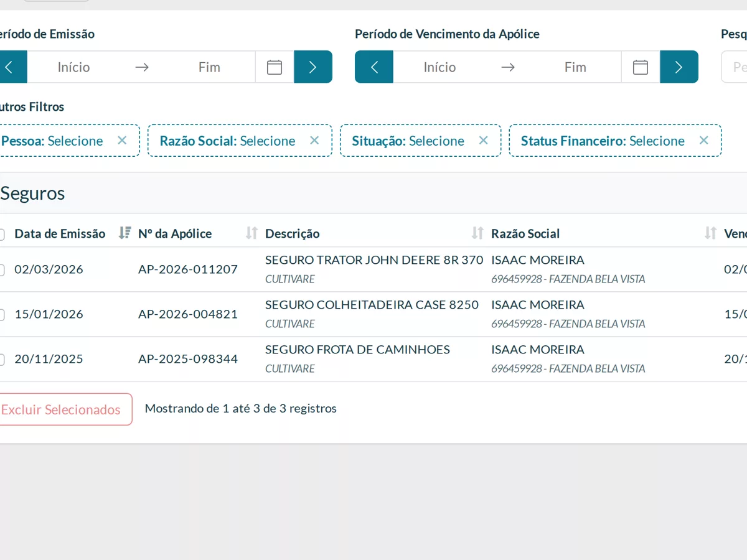Screen dimensions: 747x560
Task: Click emission date 20/11/2025
Action: pyautogui.click(x=49, y=359)
